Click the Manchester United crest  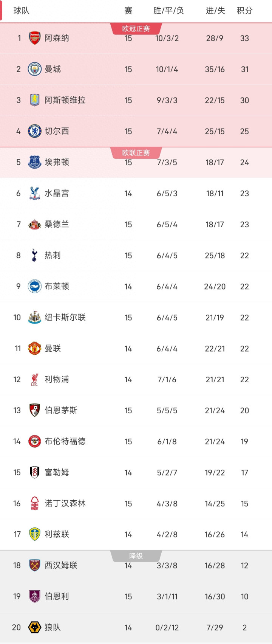(35, 348)
